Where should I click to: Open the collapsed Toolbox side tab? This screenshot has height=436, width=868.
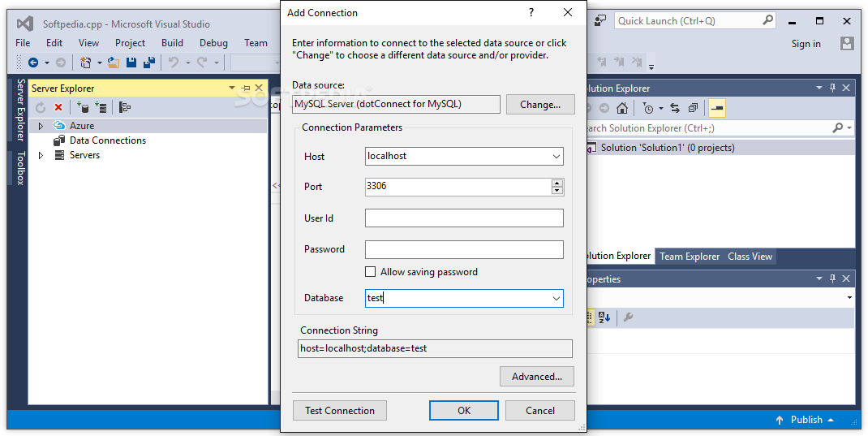(x=20, y=168)
